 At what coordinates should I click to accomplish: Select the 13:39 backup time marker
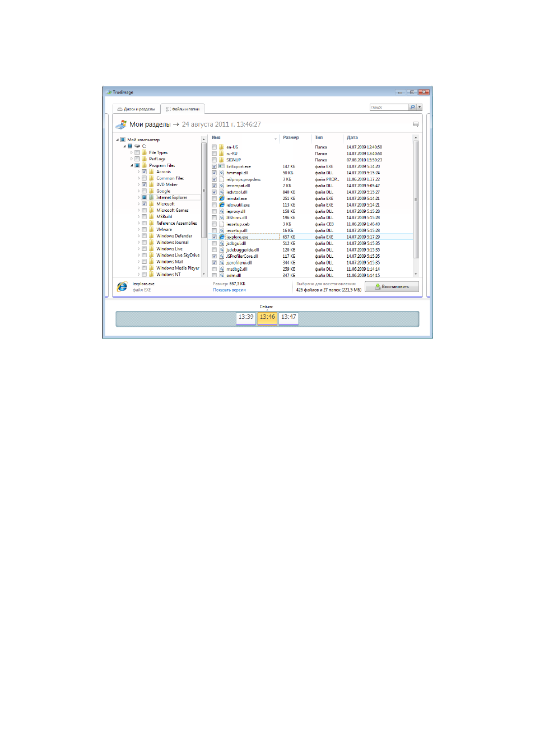click(246, 318)
